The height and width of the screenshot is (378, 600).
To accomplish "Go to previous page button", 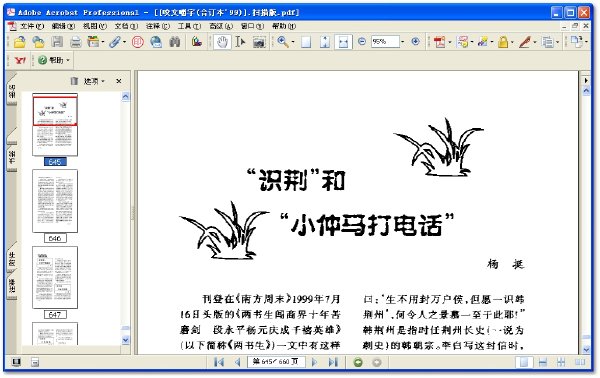I will (x=238, y=362).
